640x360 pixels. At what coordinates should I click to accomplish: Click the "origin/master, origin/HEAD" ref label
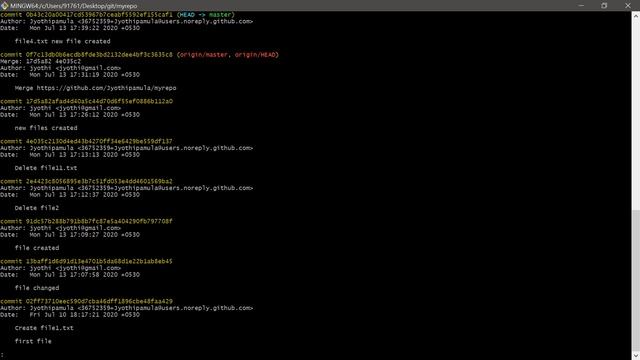pyautogui.click(x=228, y=55)
